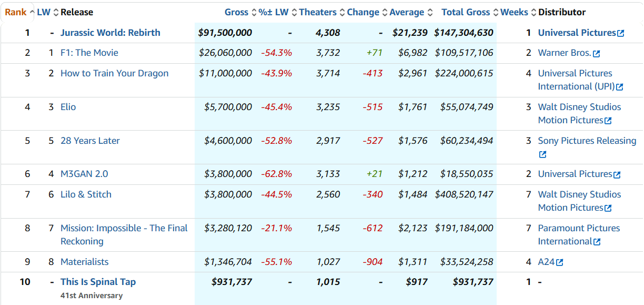Click the Walt Disney Studios link for Lilo & Stitch

tap(579, 194)
